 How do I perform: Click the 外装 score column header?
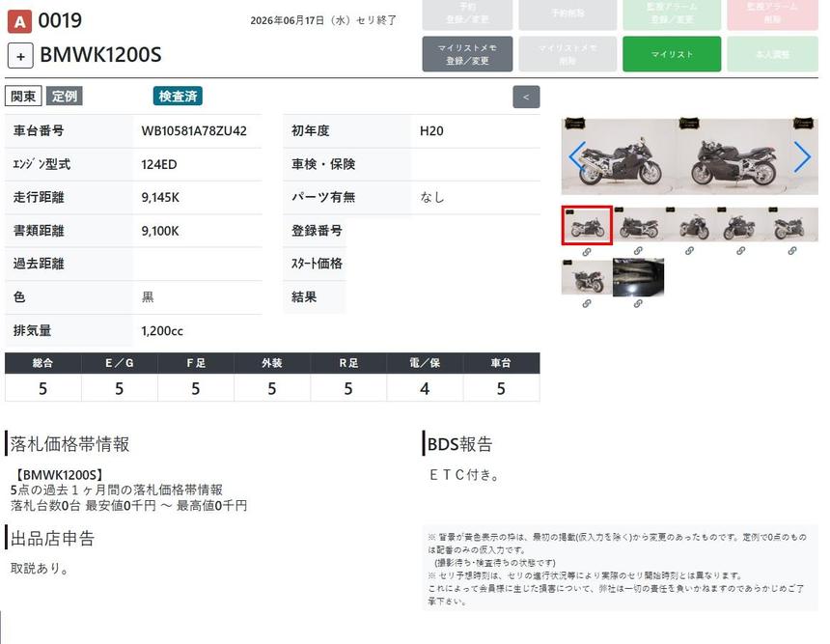[272, 363]
